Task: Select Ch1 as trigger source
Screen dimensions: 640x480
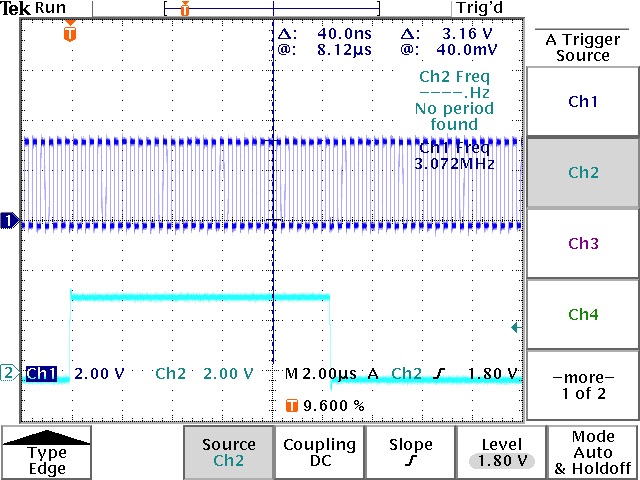Action: 583,101
